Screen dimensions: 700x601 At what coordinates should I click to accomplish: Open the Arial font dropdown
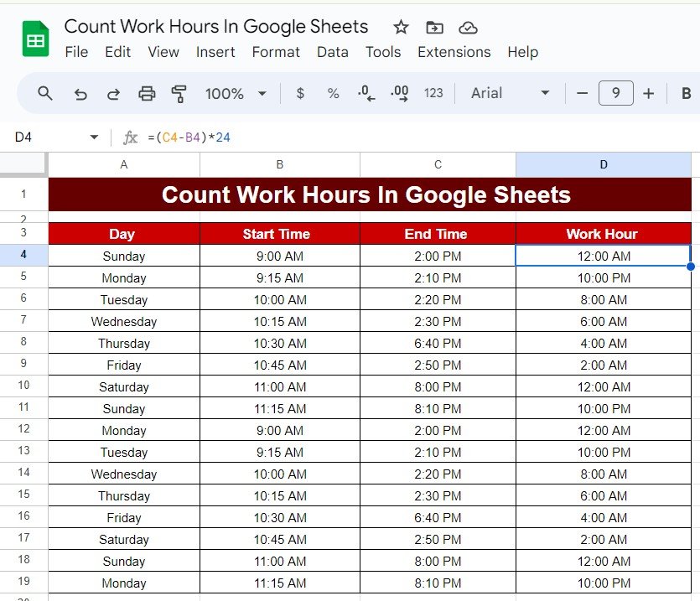[x=511, y=93]
